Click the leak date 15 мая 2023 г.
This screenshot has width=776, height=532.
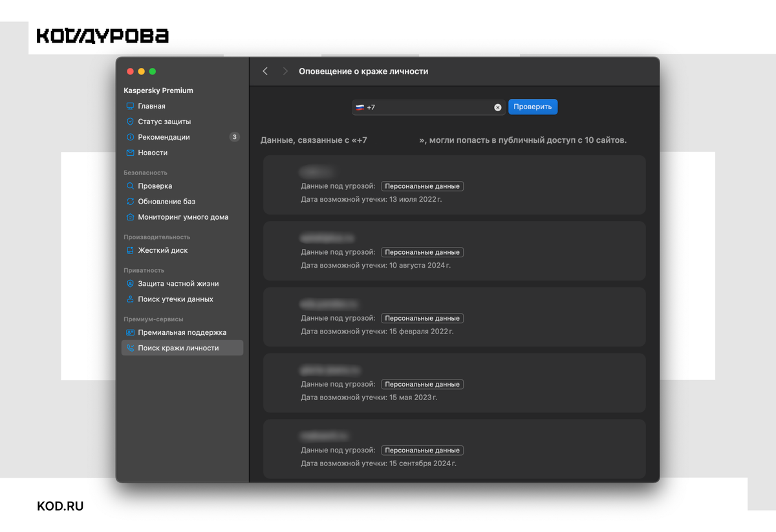click(x=413, y=398)
